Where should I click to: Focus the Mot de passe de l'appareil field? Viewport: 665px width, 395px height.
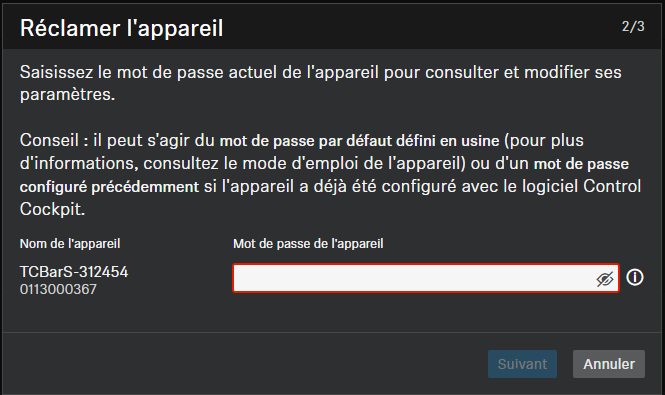tap(426, 278)
